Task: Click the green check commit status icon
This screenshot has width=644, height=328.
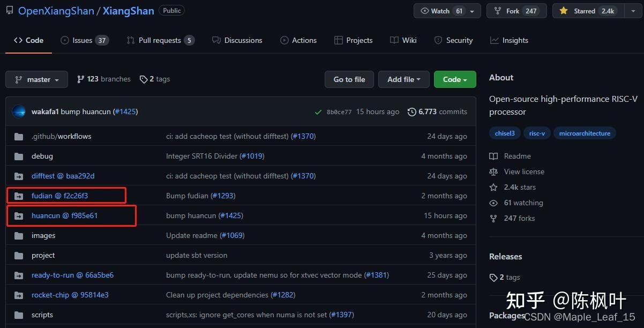Action: [318, 112]
